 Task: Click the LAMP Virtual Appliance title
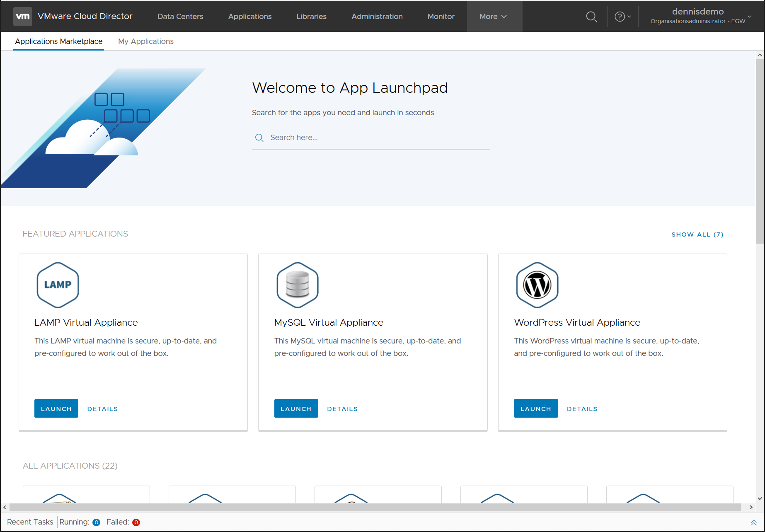click(x=86, y=322)
